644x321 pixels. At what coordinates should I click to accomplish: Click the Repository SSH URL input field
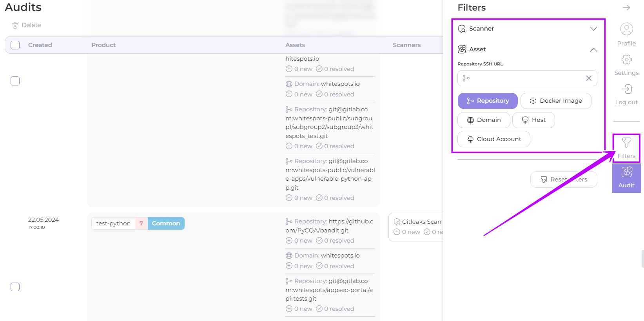tap(525, 78)
